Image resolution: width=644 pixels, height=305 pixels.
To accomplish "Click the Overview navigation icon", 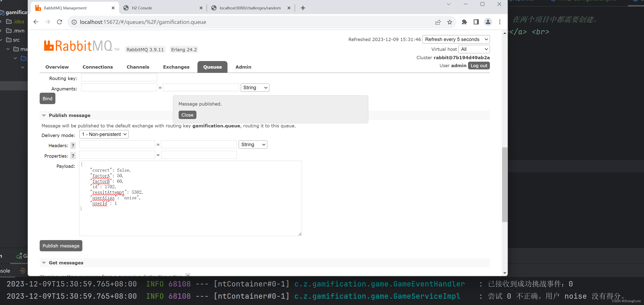I will 57,67.
